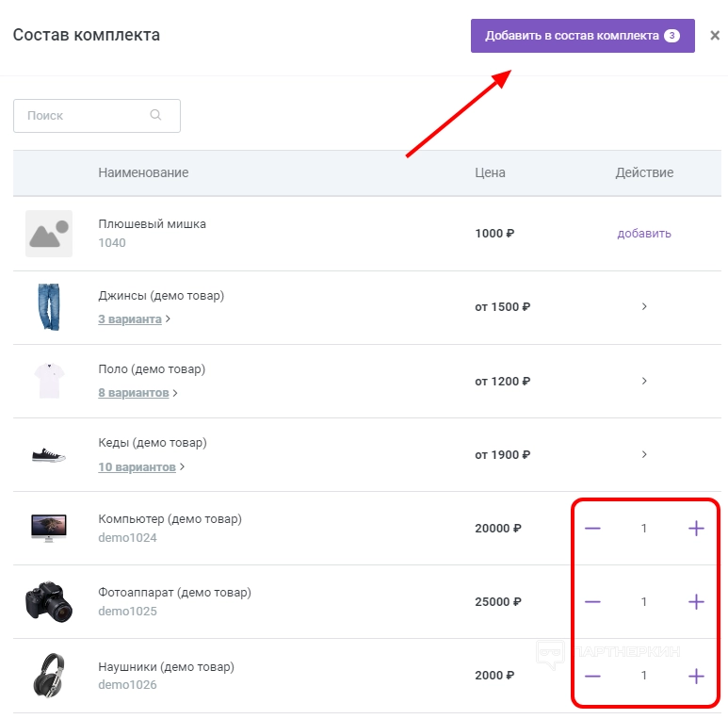
Task: Click the search magnifier icon
Action: pos(155,116)
